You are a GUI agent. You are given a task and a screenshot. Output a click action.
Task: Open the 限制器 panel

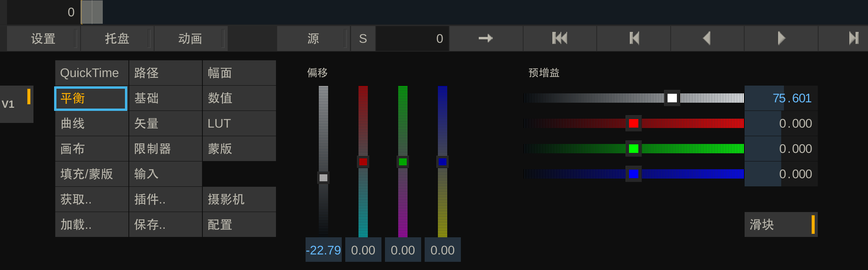pos(165,149)
